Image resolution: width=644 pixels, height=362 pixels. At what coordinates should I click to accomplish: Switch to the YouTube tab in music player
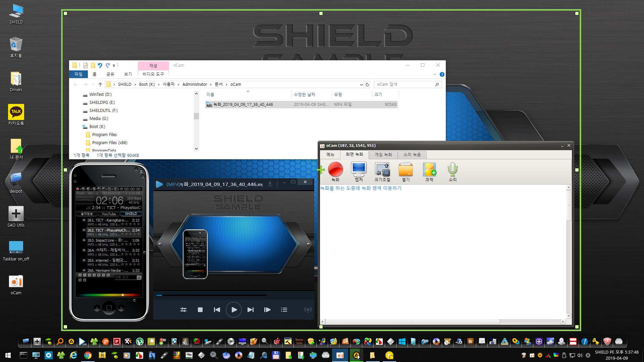tap(109, 214)
